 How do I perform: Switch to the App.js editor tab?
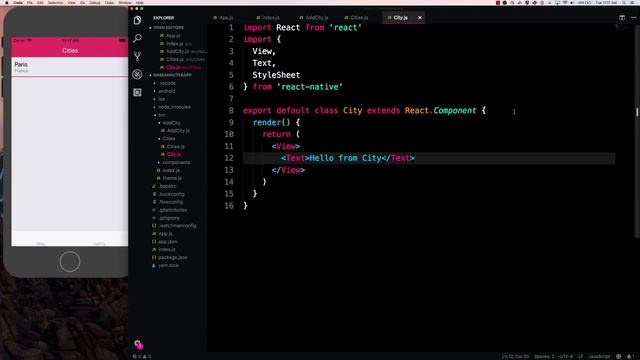tap(223, 18)
